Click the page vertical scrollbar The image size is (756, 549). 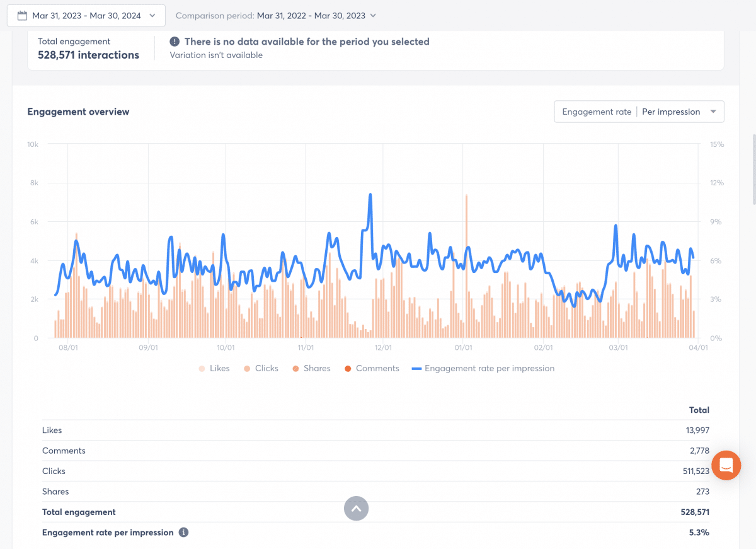click(x=753, y=169)
